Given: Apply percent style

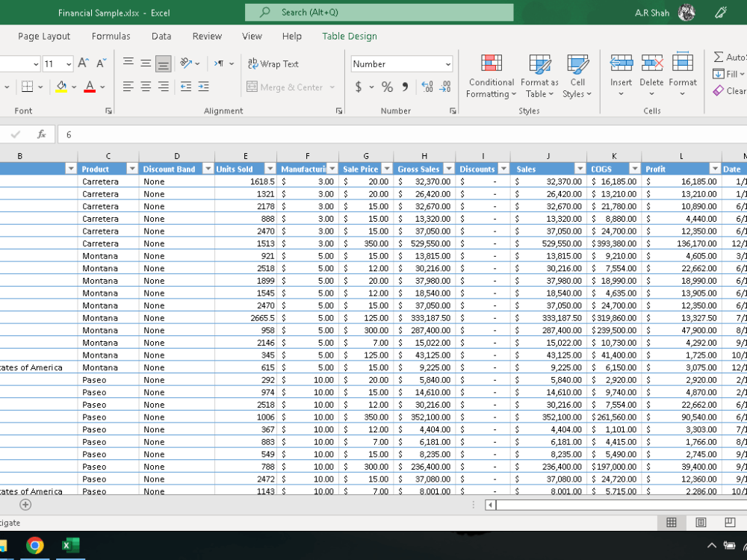Looking at the screenshot, I should [387, 87].
